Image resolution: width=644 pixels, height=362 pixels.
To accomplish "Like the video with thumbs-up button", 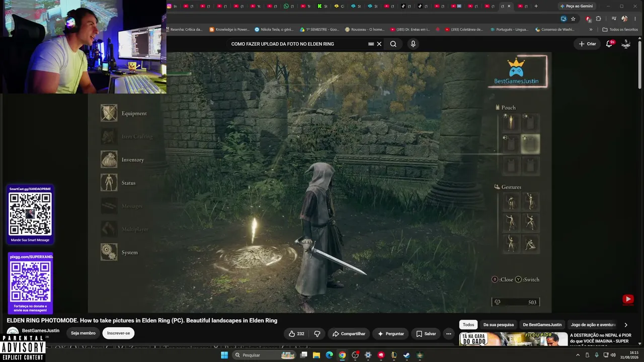I will coord(297,333).
